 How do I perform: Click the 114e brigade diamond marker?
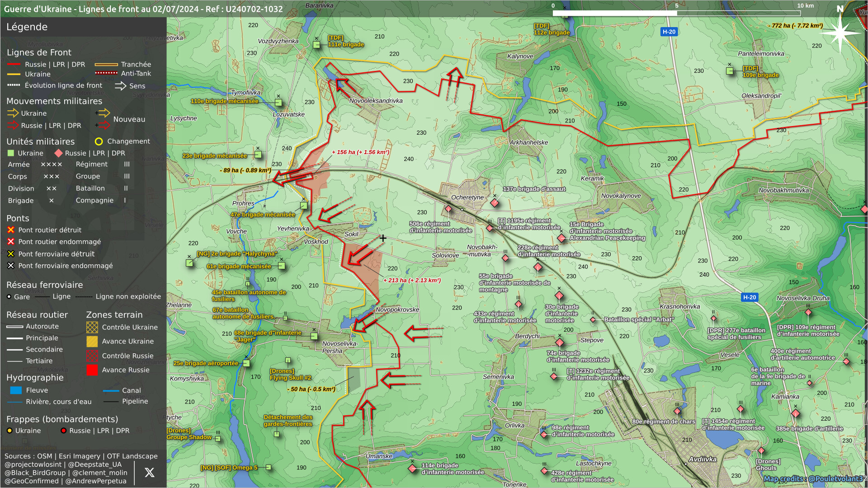(412, 469)
